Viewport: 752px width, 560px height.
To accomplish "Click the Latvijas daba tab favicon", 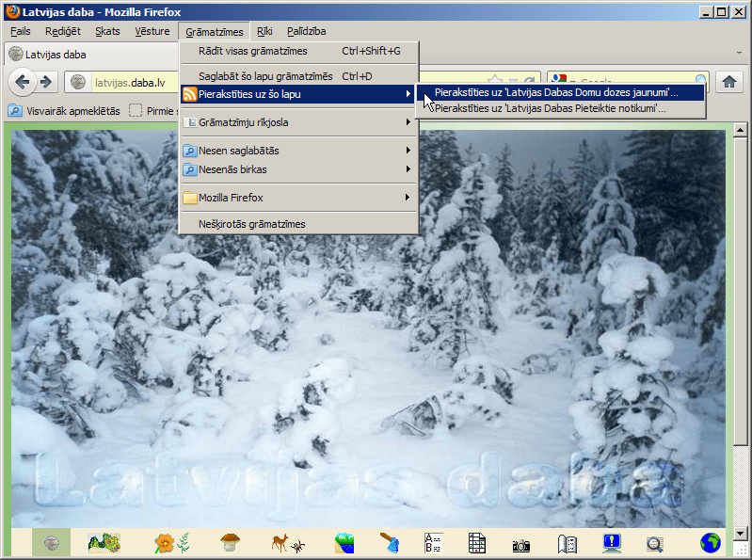I will click(16, 54).
